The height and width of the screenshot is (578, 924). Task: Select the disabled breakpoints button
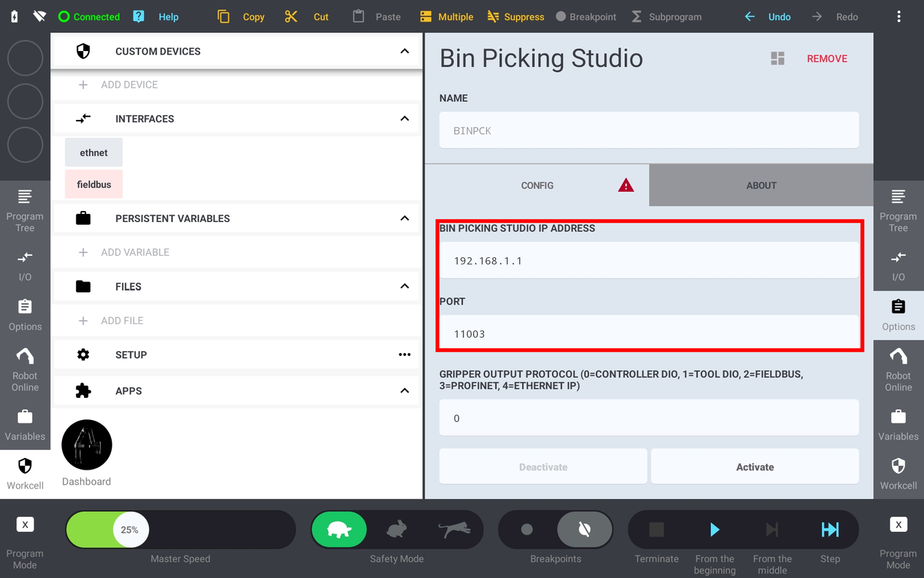coord(584,530)
